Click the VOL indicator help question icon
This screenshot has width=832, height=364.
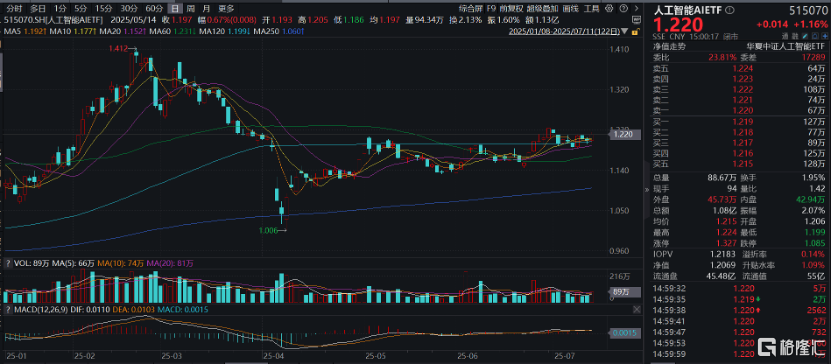tap(8, 264)
